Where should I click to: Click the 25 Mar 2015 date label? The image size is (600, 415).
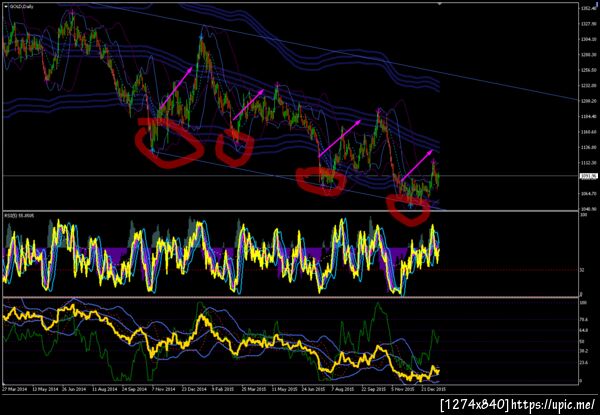[253, 388]
